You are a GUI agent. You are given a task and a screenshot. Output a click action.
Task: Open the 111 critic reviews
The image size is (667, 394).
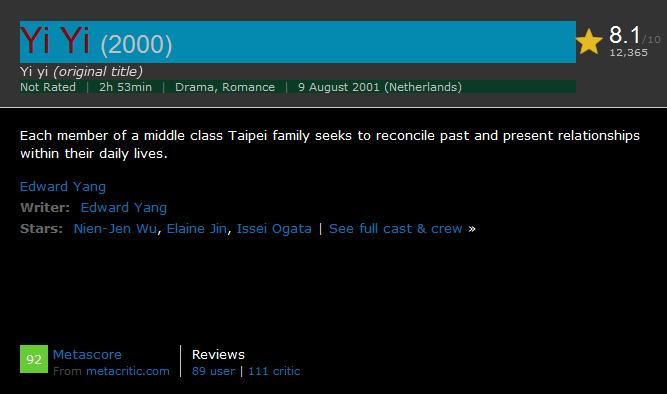point(274,371)
